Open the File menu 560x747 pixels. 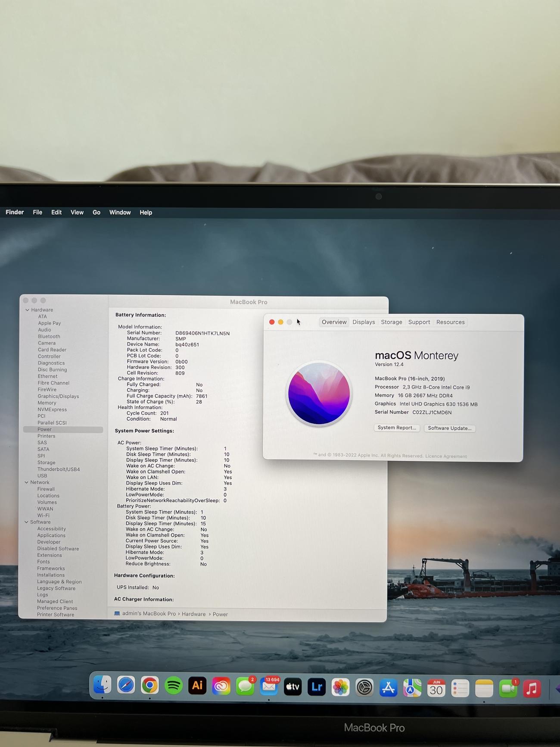click(x=37, y=212)
